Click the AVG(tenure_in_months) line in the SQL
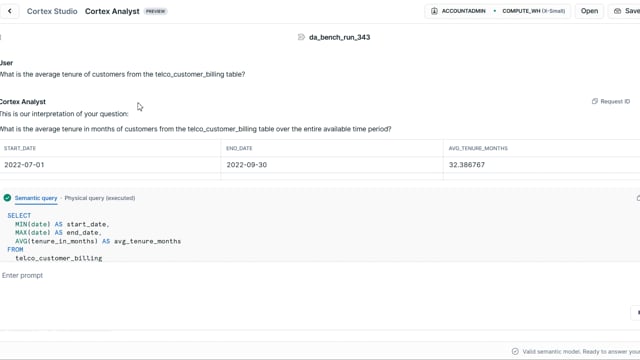The width and height of the screenshot is (640, 360). [98, 241]
